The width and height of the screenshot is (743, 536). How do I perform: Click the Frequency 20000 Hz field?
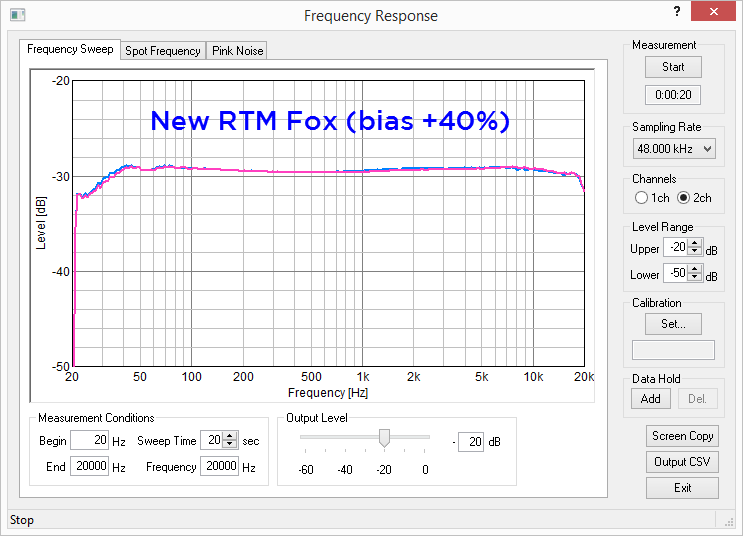pos(219,466)
